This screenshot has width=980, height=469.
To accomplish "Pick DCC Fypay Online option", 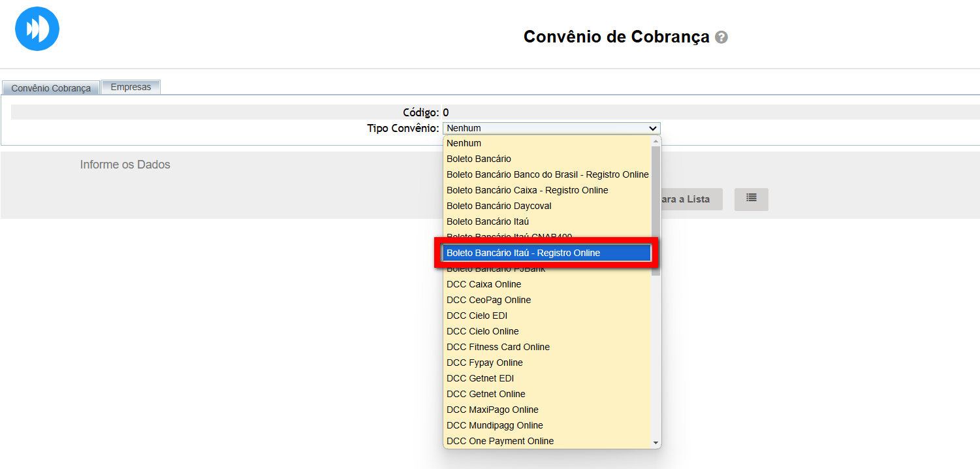I will [547, 363].
